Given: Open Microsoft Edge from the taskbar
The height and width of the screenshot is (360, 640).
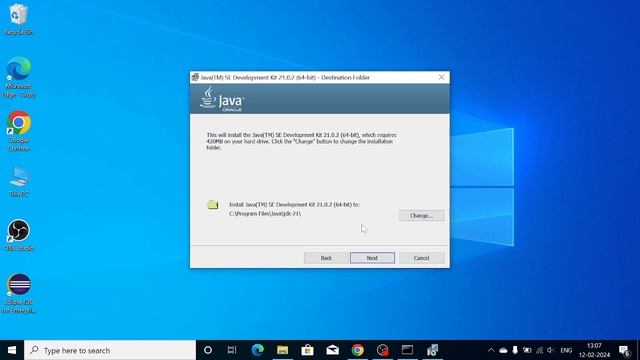Looking at the screenshot, I should (x=257, y=350).
